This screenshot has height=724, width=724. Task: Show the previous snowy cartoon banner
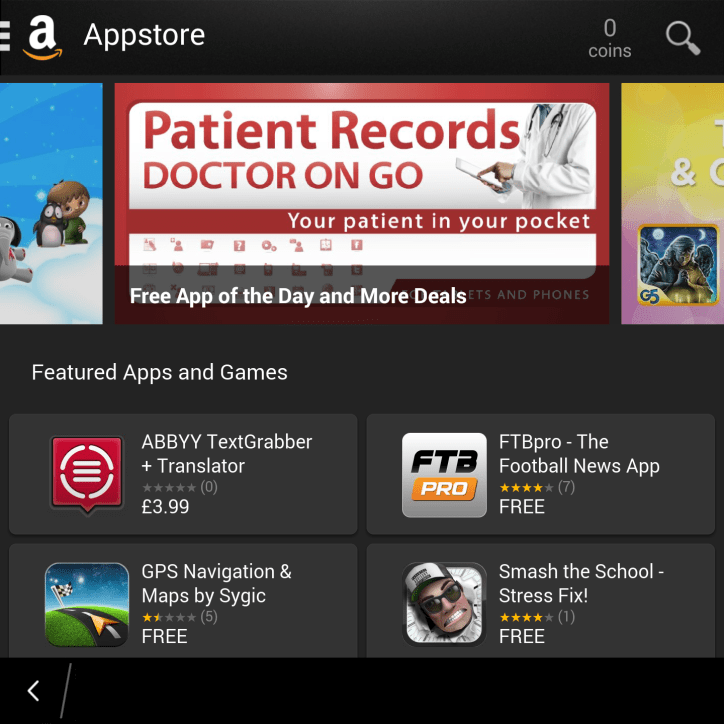point(51,203)
